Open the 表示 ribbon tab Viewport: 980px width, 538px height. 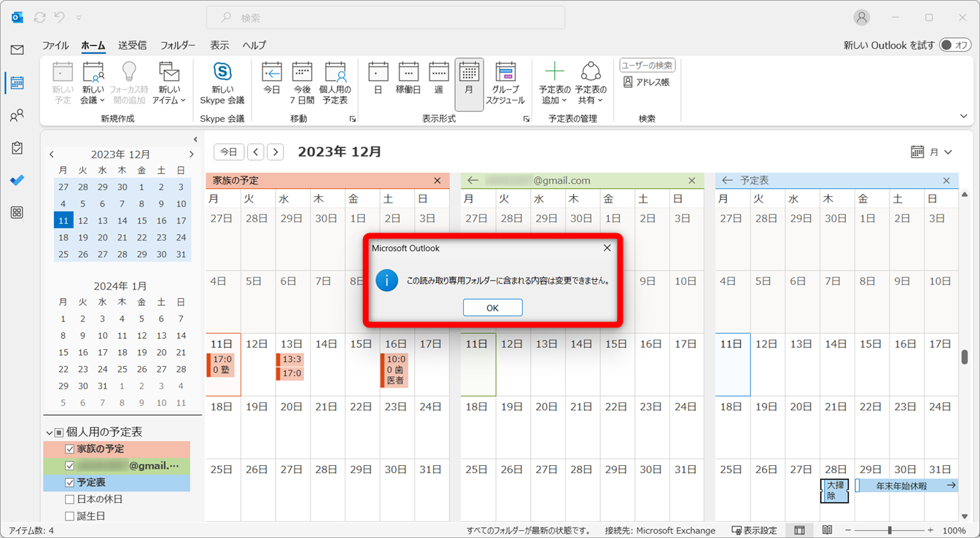coord(219,45)
